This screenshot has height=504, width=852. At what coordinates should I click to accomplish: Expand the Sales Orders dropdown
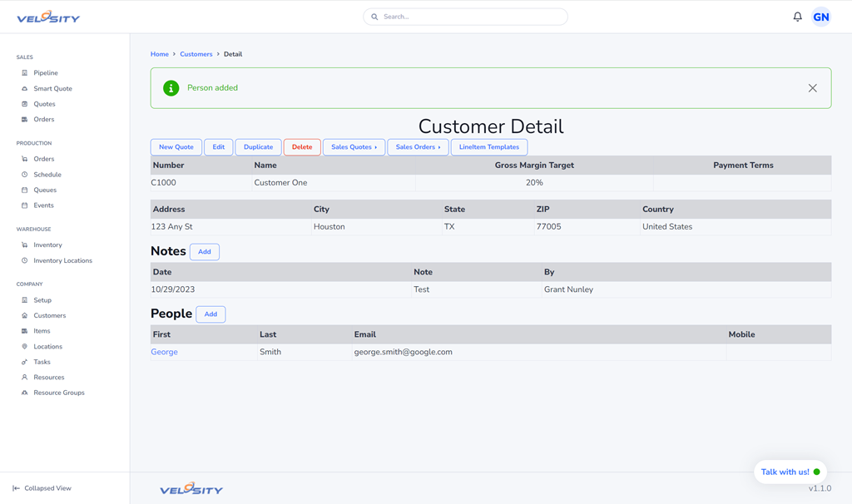tap(418, 147)
